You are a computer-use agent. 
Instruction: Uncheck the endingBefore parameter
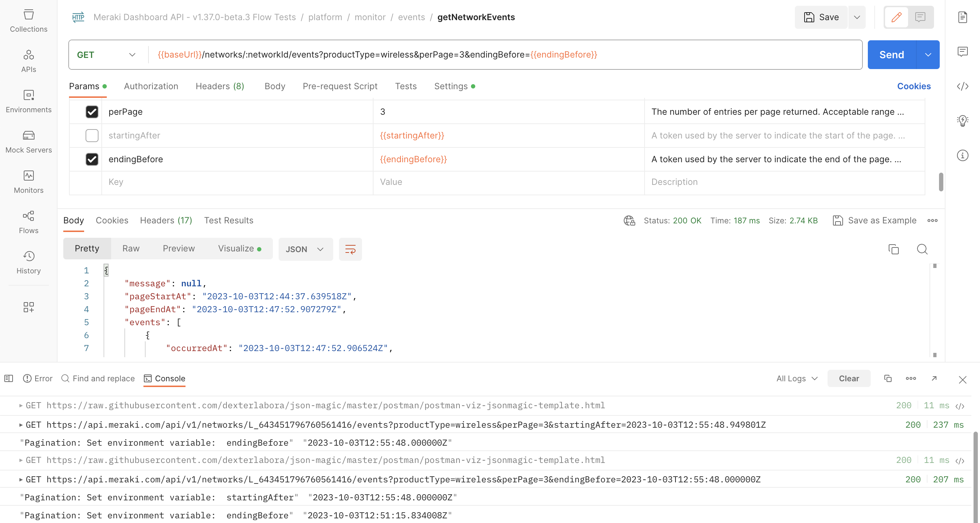(x=92, y=159)
